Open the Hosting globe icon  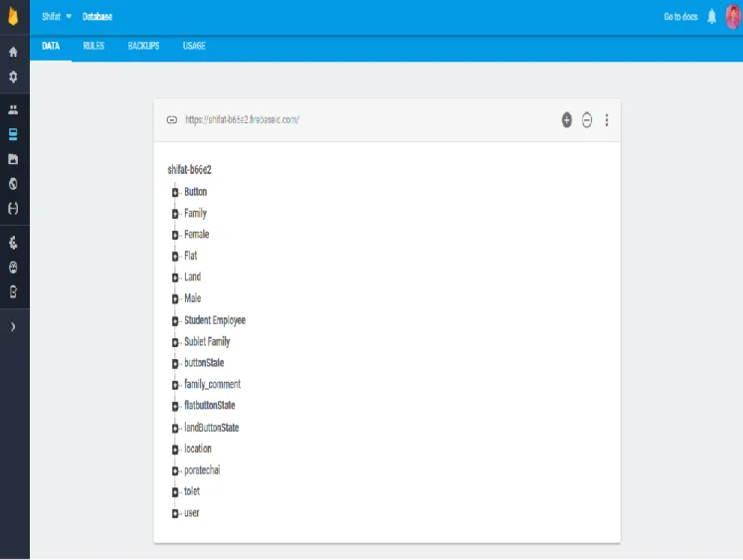[13, 184]
